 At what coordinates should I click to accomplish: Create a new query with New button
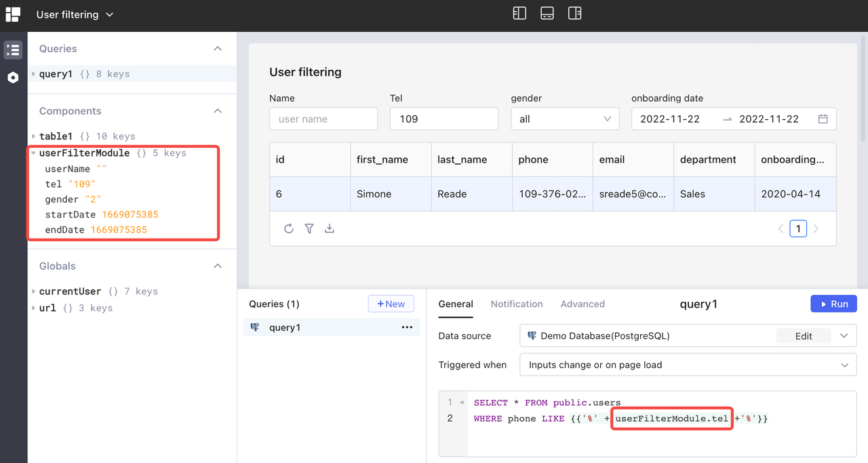(391, 304)
